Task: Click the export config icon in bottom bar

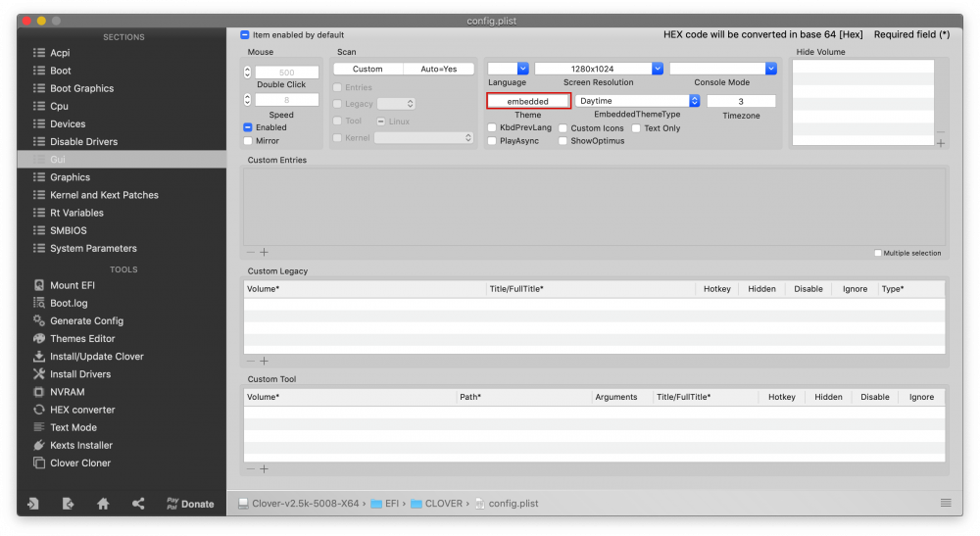Action: (69, 504)
